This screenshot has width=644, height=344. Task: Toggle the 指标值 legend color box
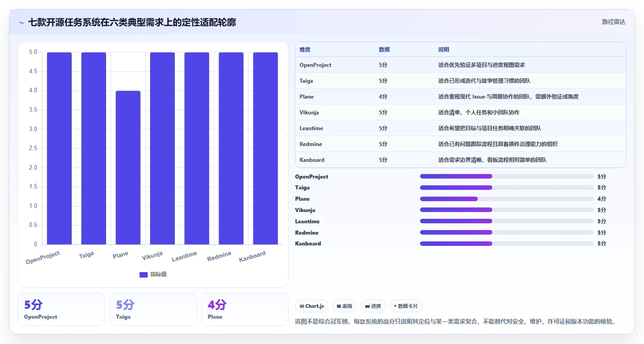(144, 274)
